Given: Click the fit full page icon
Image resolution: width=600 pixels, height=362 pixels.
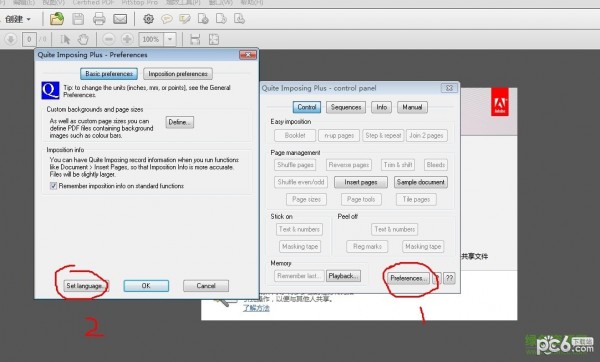Looking at the screenshot, I should (x=214, y=39).
